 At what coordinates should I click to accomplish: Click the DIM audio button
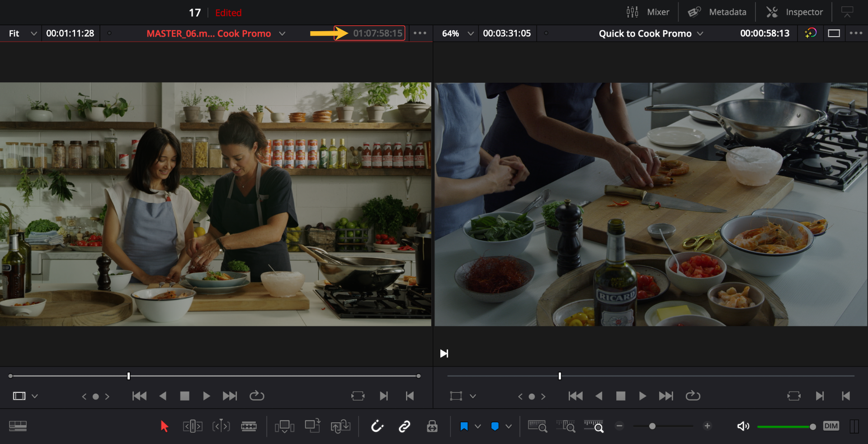(831, 426)
